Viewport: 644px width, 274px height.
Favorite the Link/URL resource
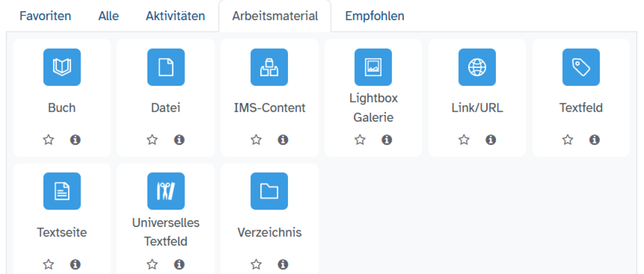(464, 139)
